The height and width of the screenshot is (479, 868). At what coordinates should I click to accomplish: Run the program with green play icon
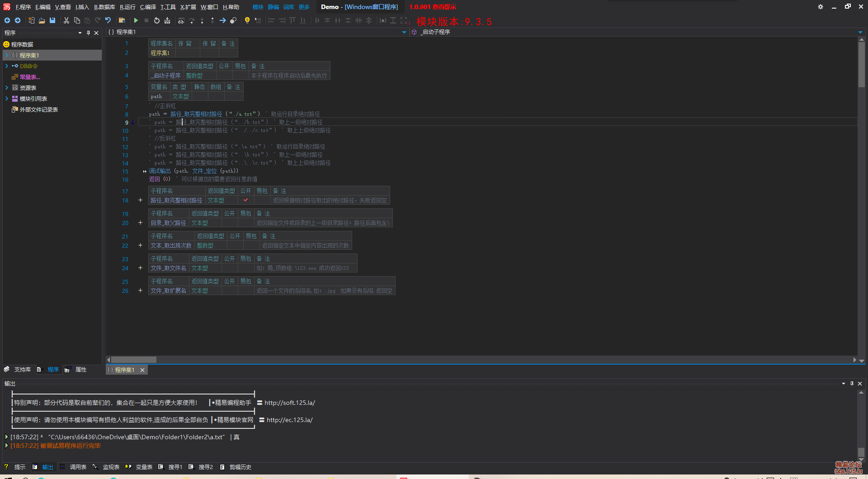(136, 20)
